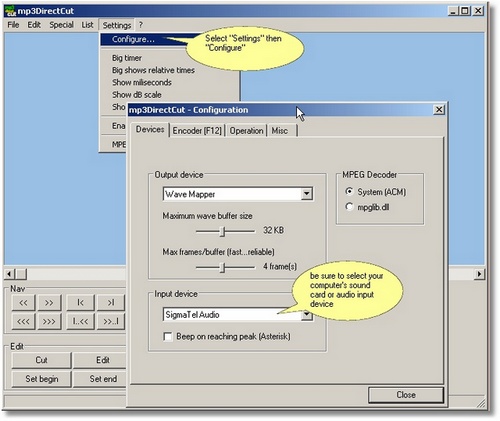Click the horizontal scrollbar left arrow

(9, 274)
